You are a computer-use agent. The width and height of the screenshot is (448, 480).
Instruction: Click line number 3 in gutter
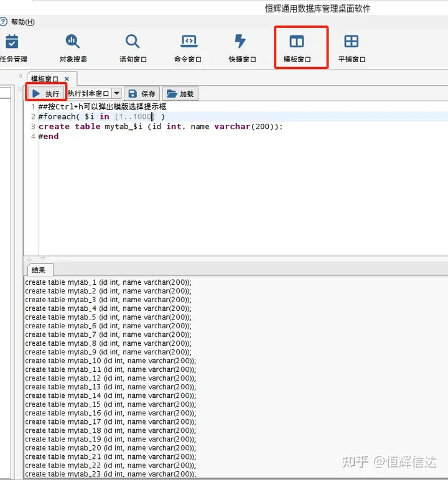(33, 126)
